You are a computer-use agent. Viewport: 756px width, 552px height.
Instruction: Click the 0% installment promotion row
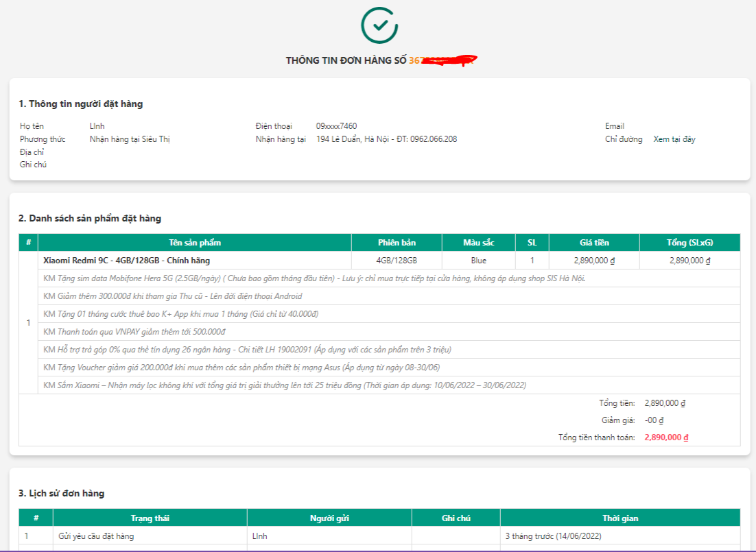coord(247,350)
